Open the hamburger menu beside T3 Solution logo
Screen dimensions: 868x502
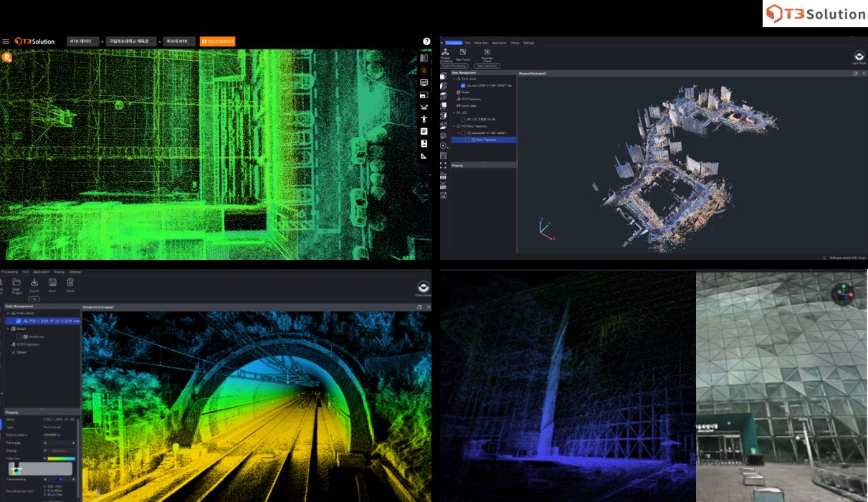point(6,42)
